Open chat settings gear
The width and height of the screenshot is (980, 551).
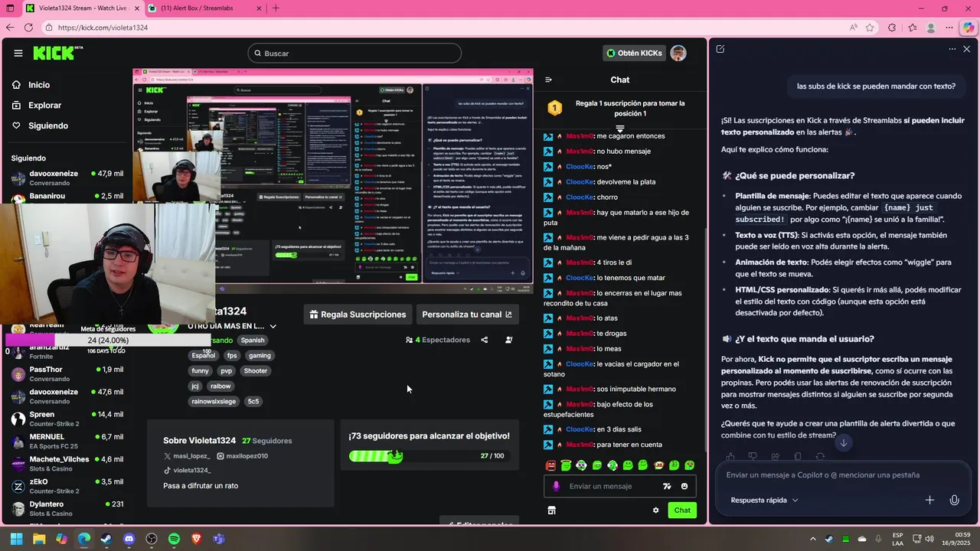(x=655, y=510)
